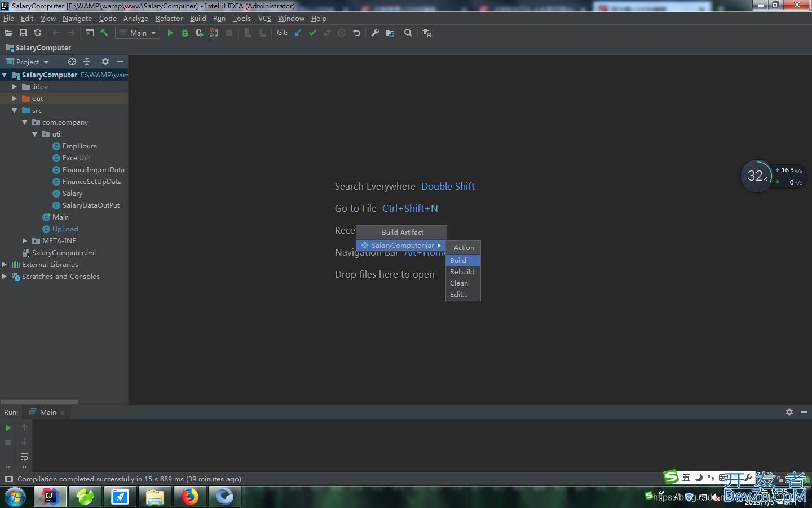
Task: Click the soft-wrap icon in Run panel
Action: [x=24, y=457]
